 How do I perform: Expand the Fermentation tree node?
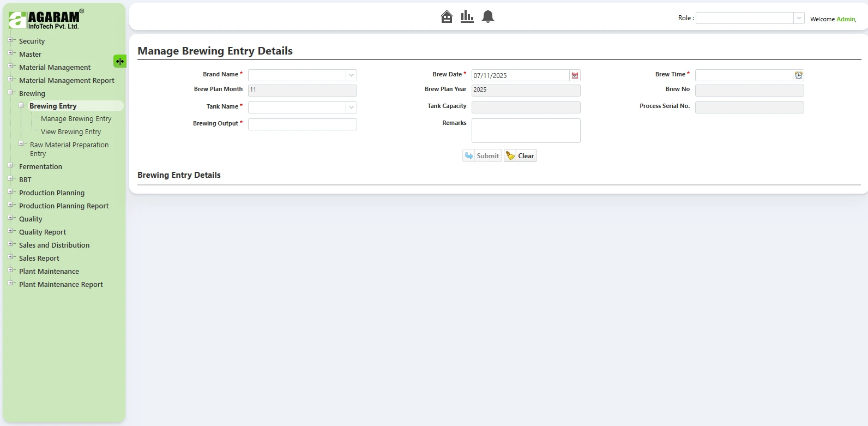click(10, 166)
